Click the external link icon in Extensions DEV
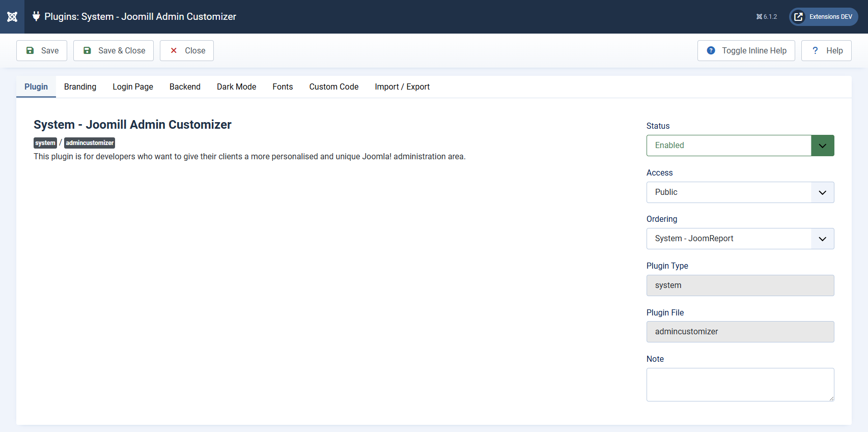Image resolution: width=868 pixels, height=432 pixels. tap(799, 17)
